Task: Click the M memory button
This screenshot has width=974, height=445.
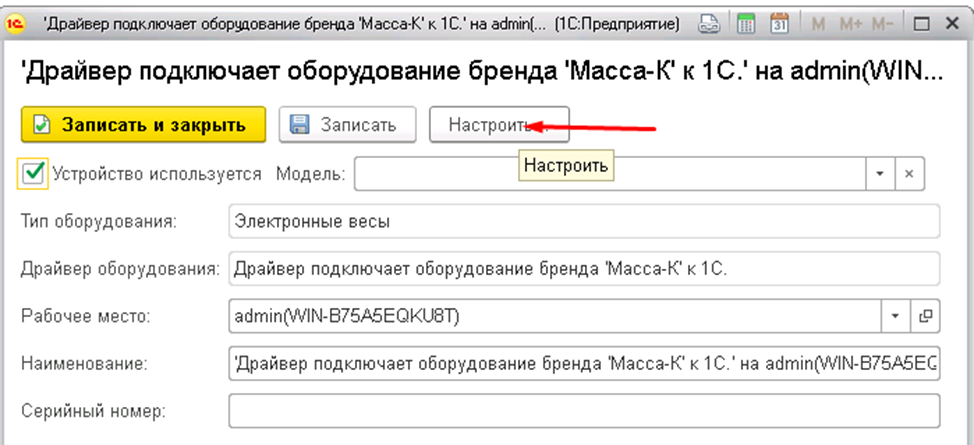Action: [x=819, y=24]
